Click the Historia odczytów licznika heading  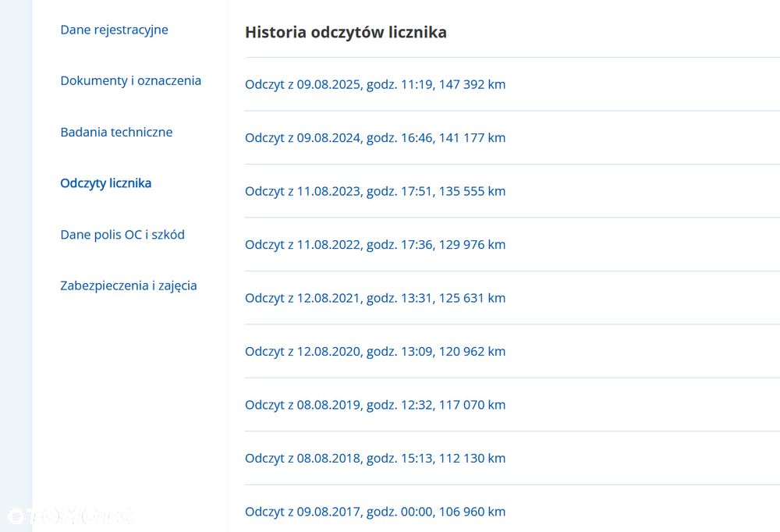[346, 33]
